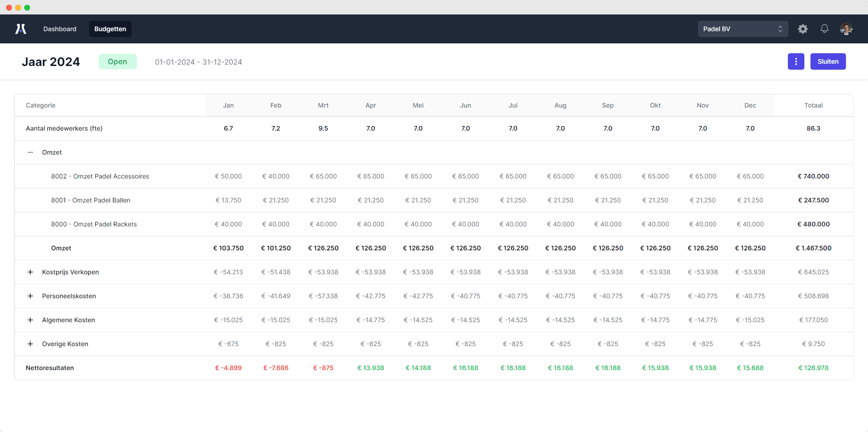Open the Padel BV company dropdown
Image resolution: width=868 pixels, height=432 pixels.
point(742,29)
